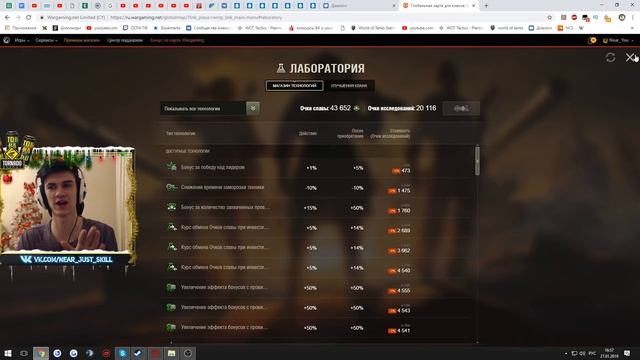
Task: Select the Снижение времени заморозки техники row title
Action: coord(222,187)
